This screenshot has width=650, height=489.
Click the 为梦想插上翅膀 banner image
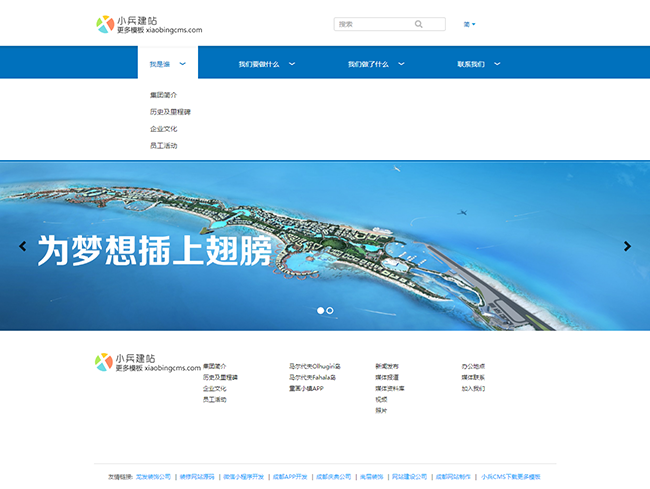coord(325,246)
